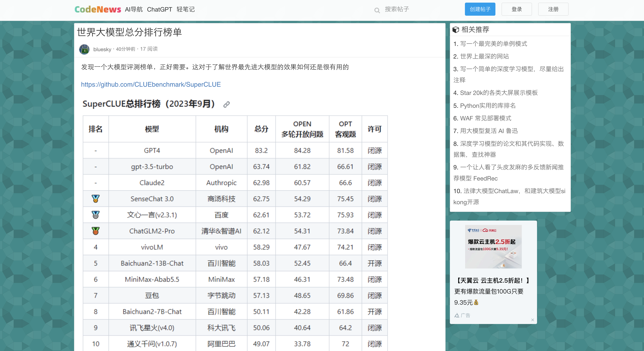This screenshot has width=644, height=351.
Task: Click the anchor link icon beside SuperCLUE heading
Action: coord(227,105)
